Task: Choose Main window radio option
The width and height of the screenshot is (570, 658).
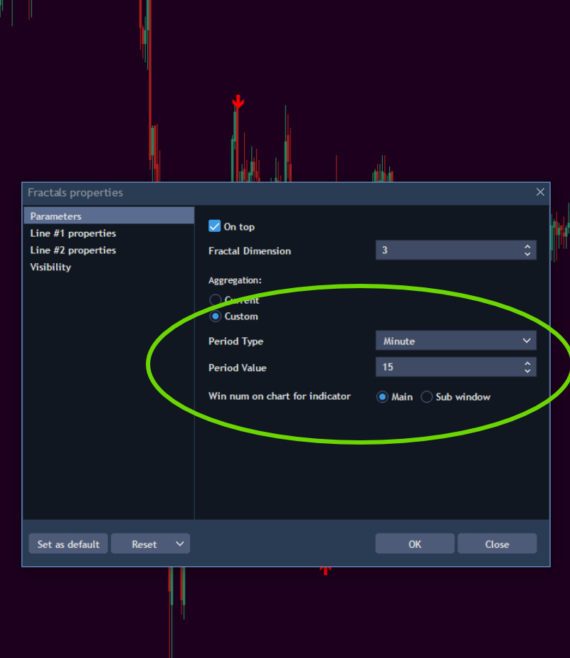Action: pos(382,397)
